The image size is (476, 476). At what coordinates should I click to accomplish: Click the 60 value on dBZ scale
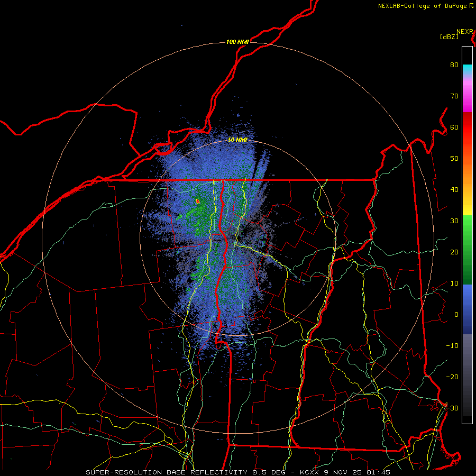(454, 127)
